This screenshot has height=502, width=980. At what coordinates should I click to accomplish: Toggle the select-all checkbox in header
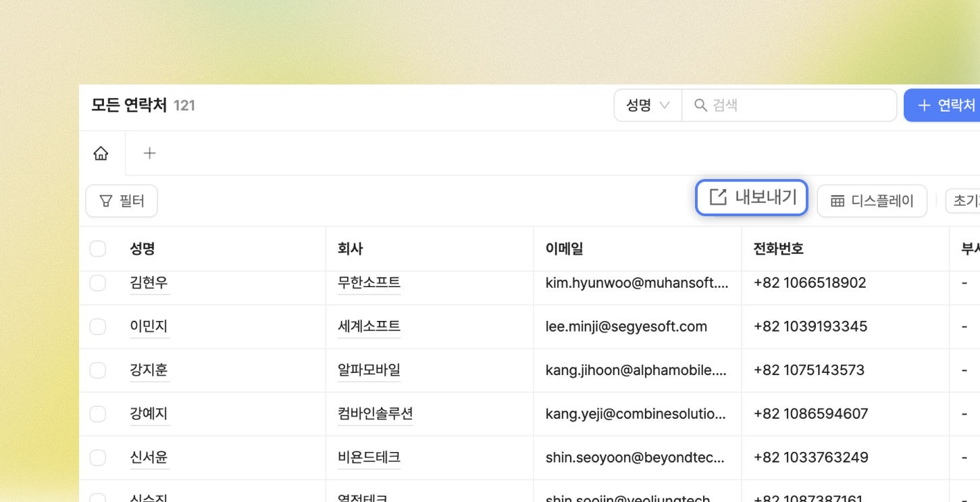point(98,249)
